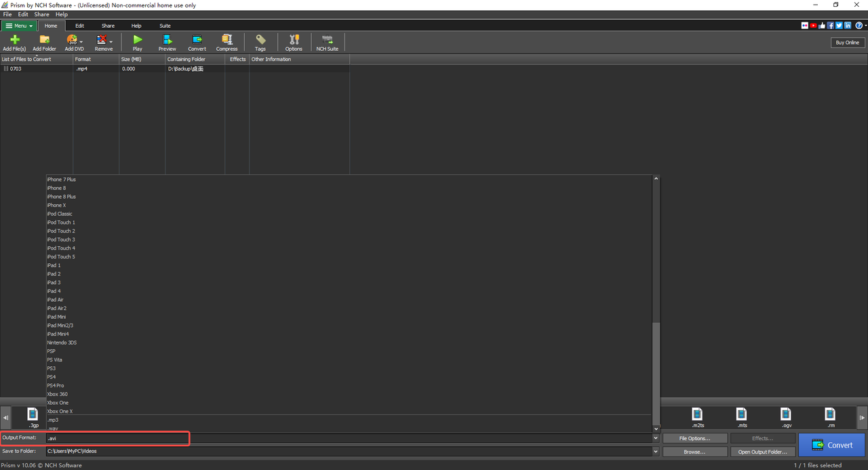Click the Convert toolbar icon
The image size is (868, 470).
[197, 43]
